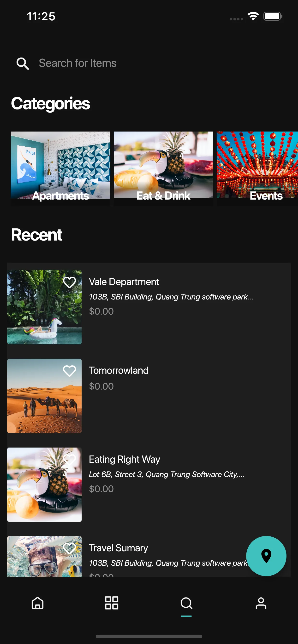Open Vale Department listing title
Image resolution: width=298 pixels, height=644 pixels.
pos(124,282)
